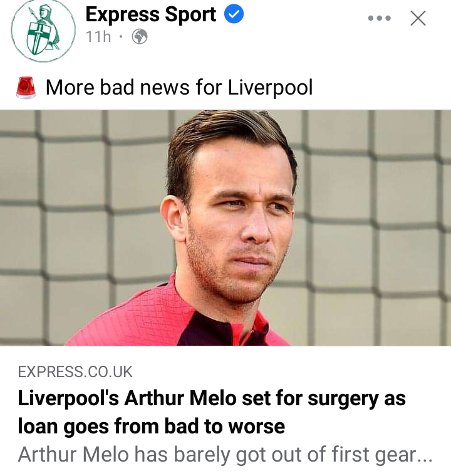
Task: Click the 'loan goes from bad to worse' line
Action: tap(151, 427)
